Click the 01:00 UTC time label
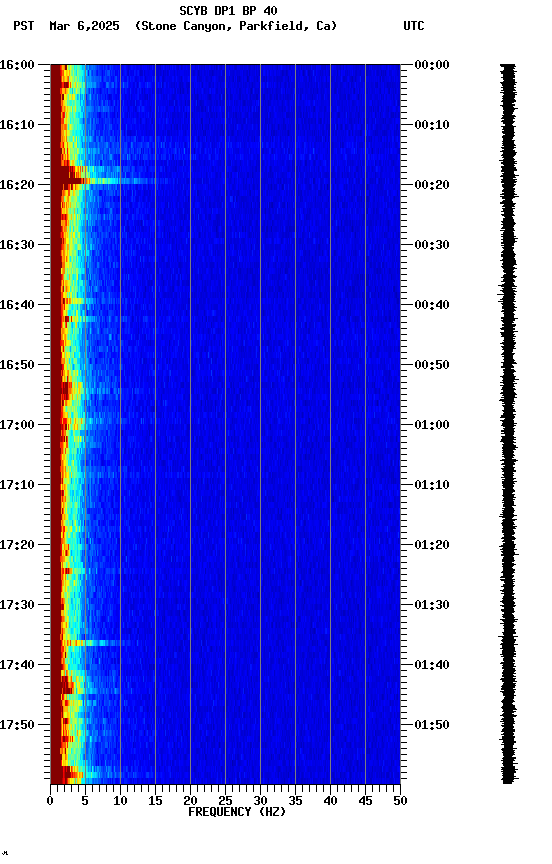Screen dimensions: 552x864 click(432, 425)
